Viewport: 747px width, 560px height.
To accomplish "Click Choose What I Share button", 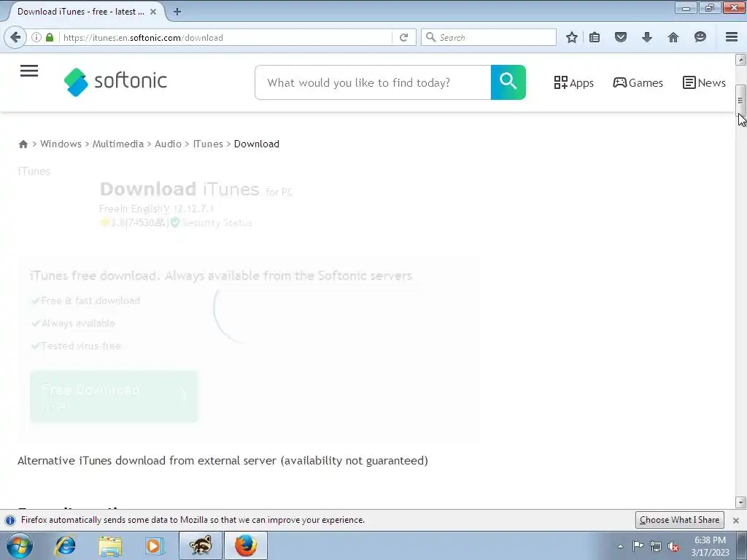I will (x=679, y=520).
